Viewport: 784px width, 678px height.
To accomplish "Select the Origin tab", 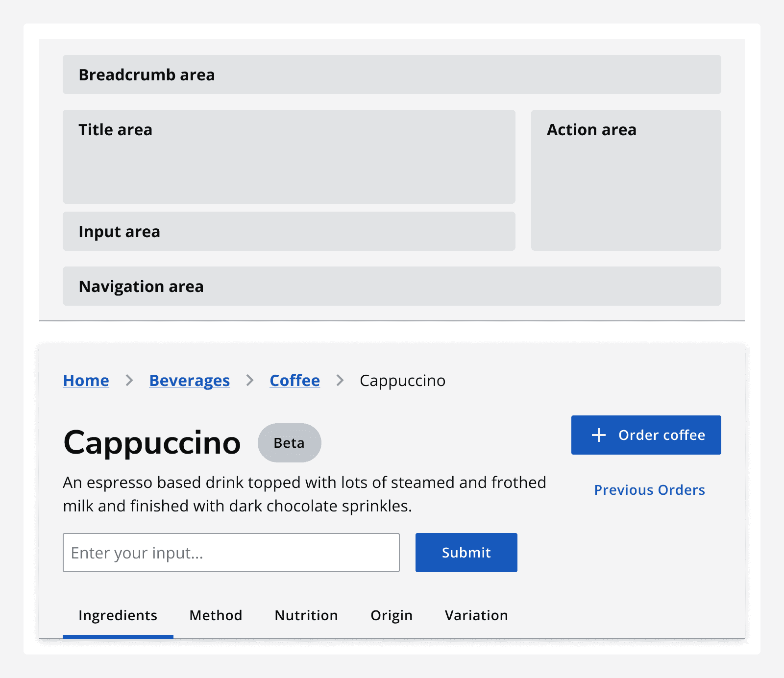I will coord(391,615).
